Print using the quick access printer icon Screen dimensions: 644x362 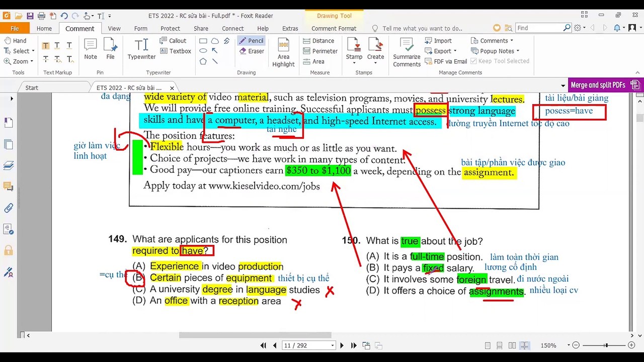click(41, 16)
